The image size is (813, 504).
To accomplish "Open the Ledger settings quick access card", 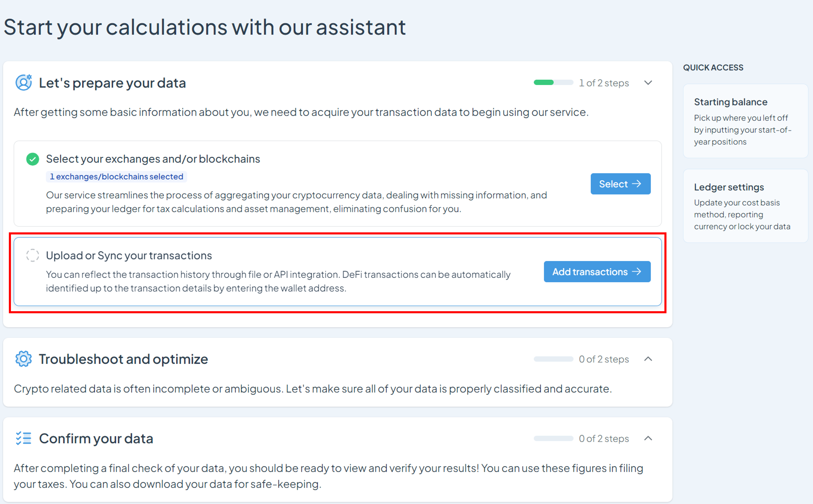I will click(x=745, y=206).
